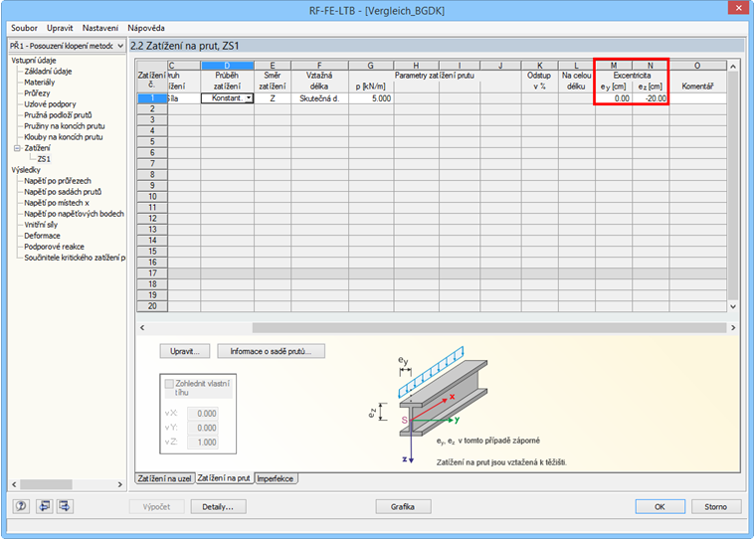
Task: Select row header number 10
Action: [x=152, y=197]
